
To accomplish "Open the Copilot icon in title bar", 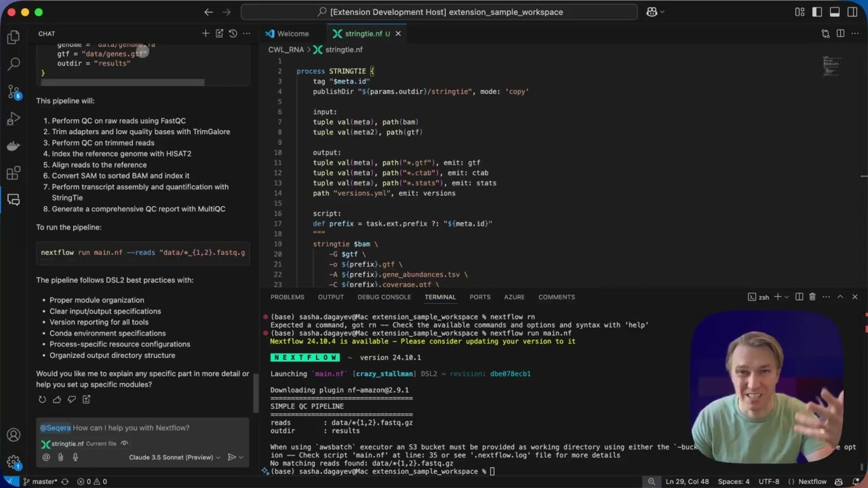I will click(x=652, y=12).
